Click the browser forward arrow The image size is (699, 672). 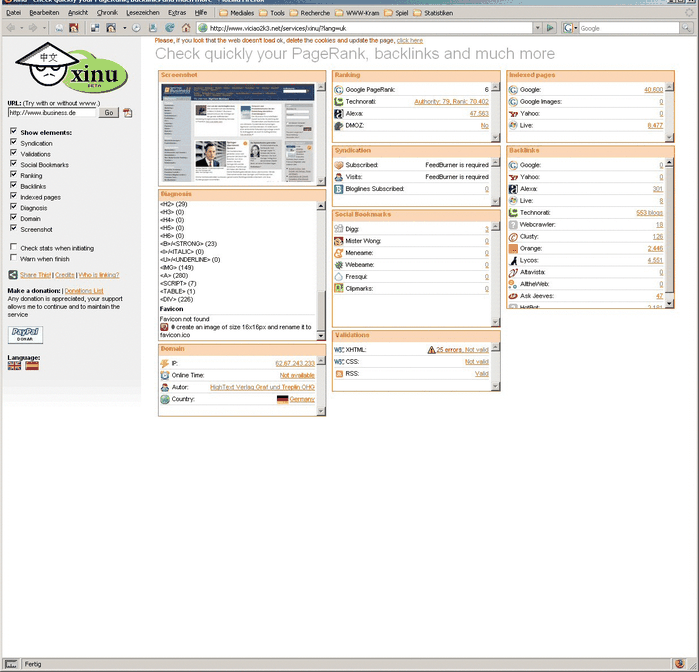pyautogui.click(x=33, y=28)
